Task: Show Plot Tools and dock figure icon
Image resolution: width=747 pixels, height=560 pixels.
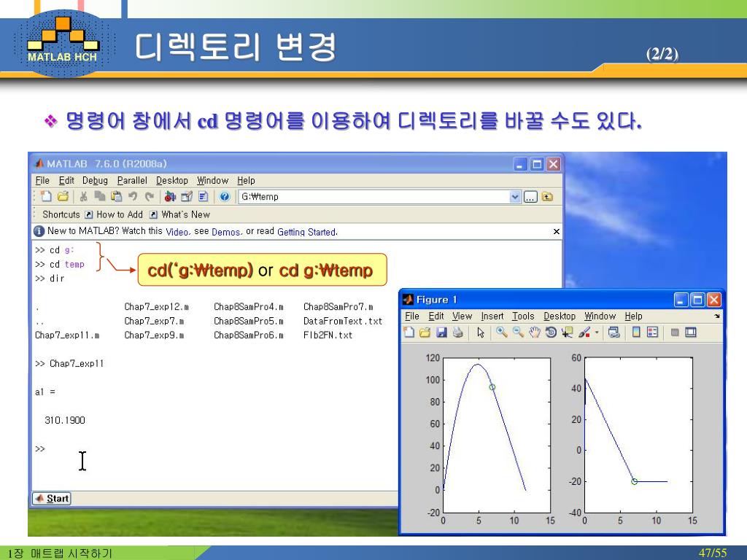Action: (x=691, y=332)
